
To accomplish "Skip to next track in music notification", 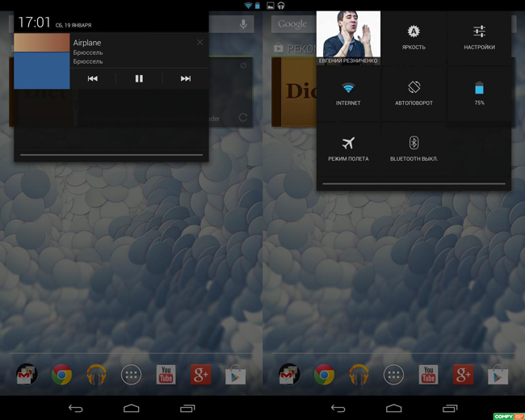I will pyautogui.click(x=186, y=78).
